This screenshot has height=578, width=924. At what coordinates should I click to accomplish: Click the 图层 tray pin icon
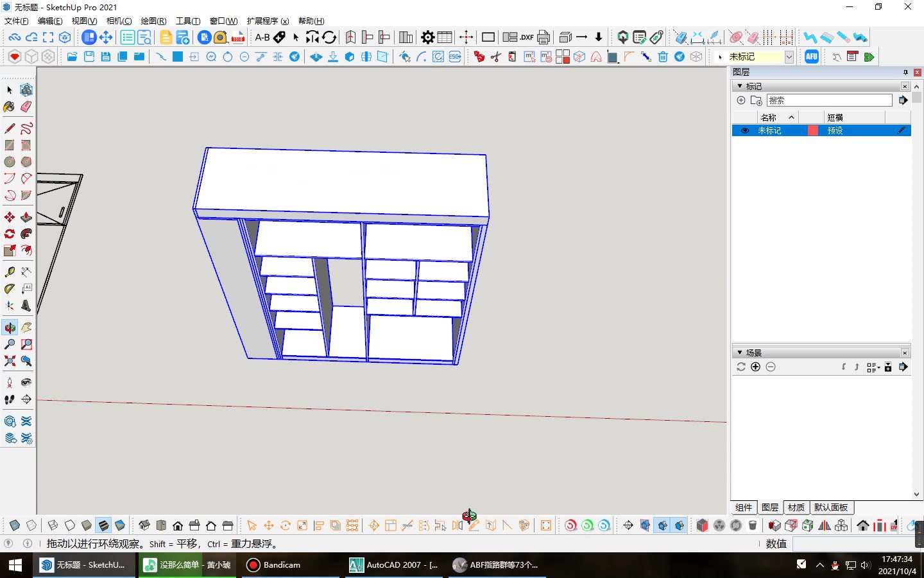[x=905, y=72]
